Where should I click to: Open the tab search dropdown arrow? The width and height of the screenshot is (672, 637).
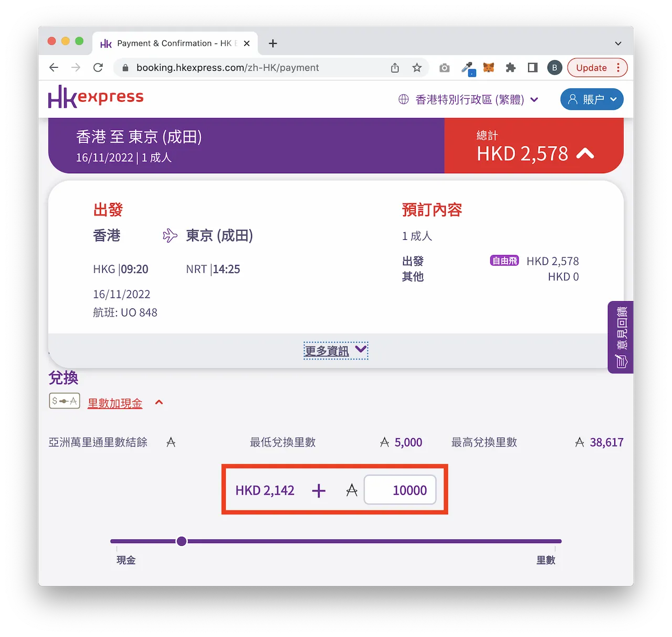[618, 44]
